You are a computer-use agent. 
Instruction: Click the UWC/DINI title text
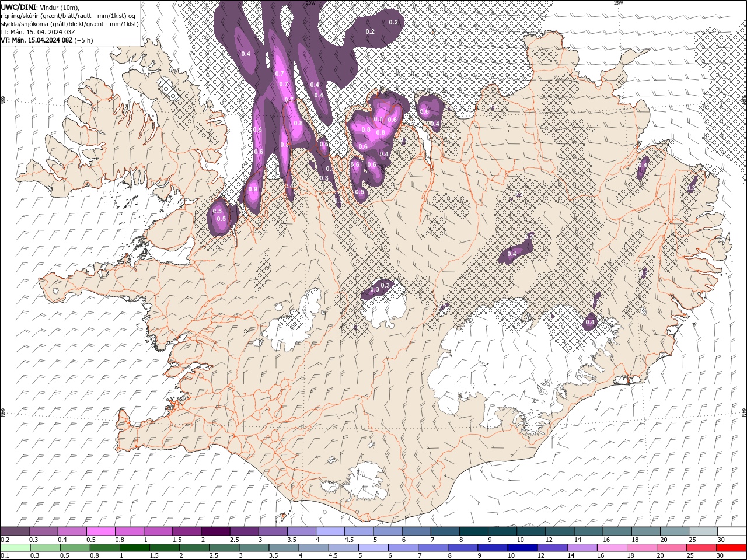19,6
